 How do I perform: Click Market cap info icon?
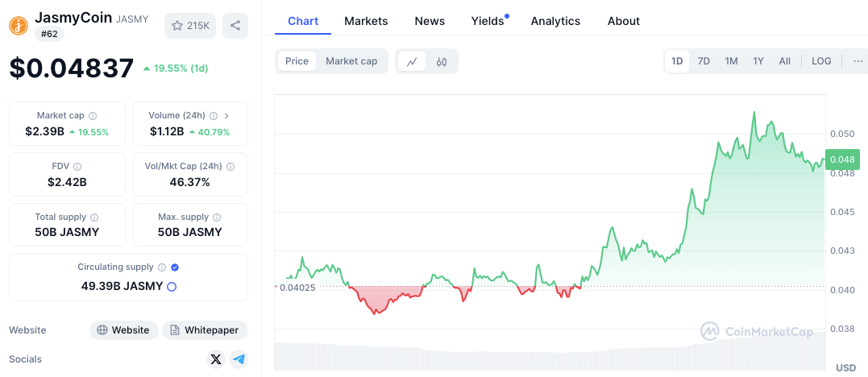coord(93,116)
